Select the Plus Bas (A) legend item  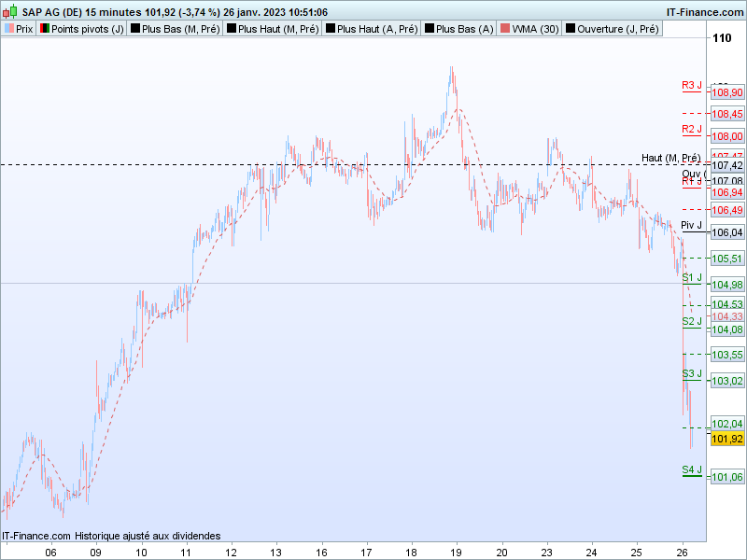458,29
